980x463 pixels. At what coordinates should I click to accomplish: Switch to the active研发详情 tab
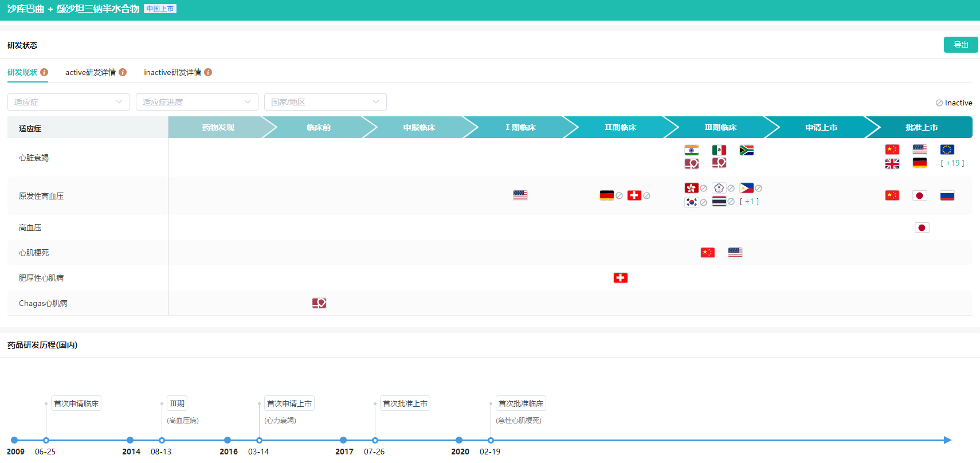click(x=91, y=72)
